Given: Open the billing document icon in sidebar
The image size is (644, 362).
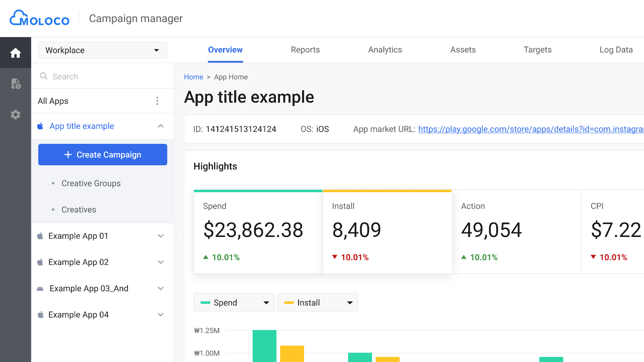Looking at the screenshot, I should (16, 84).
